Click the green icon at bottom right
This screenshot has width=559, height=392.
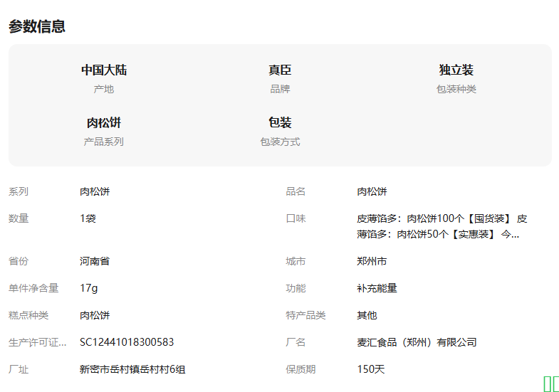click(x=550, y=384)
